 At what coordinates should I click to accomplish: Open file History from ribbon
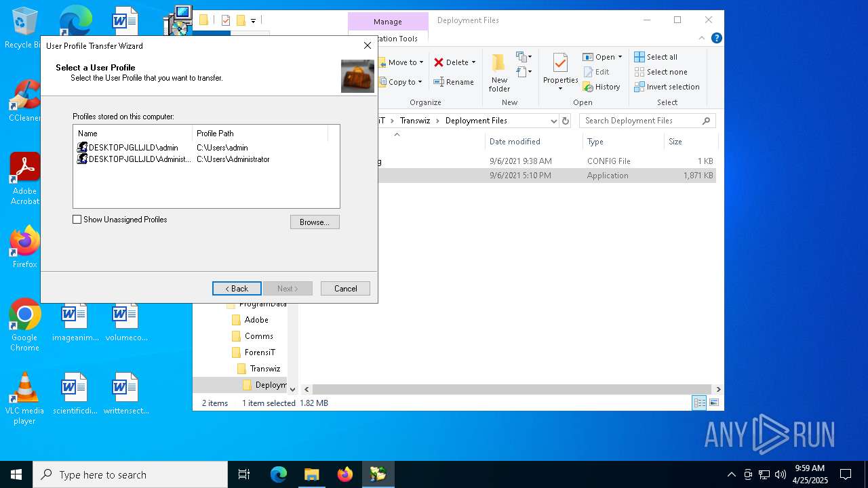tap(601, 87)
